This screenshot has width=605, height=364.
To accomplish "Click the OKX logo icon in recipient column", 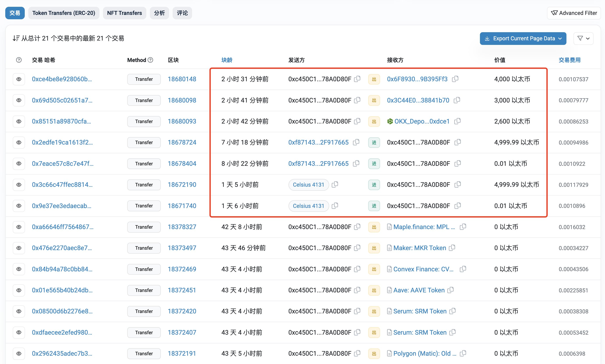I will (390, 121).
